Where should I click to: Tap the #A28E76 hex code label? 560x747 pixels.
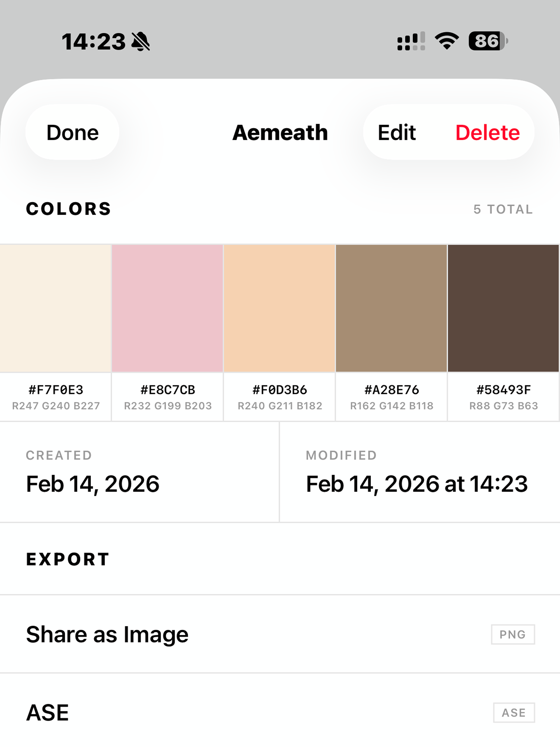(392, 390)
